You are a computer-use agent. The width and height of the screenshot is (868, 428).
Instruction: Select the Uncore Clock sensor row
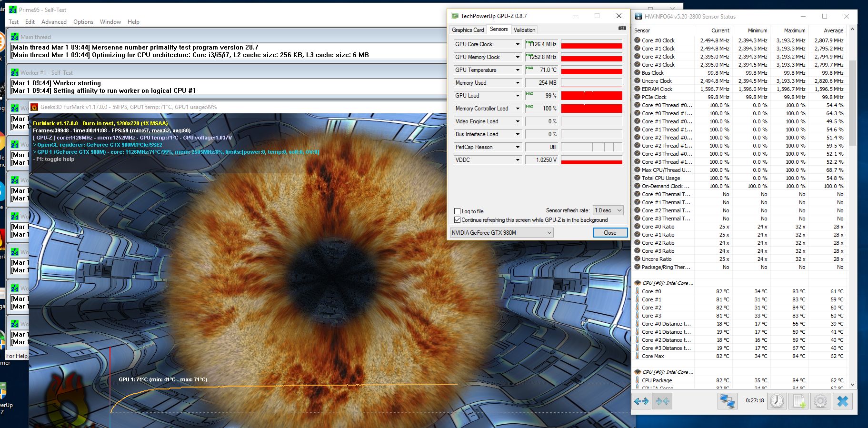pos(739,81)
